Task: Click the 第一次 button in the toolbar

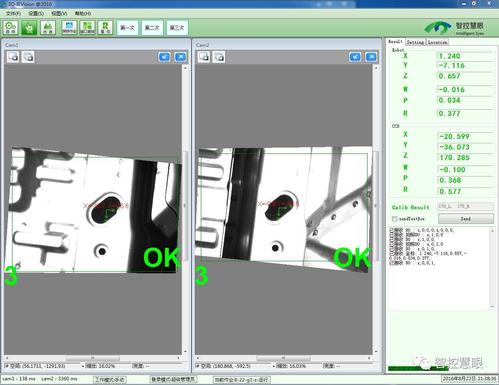Action: tap(127, 28)
